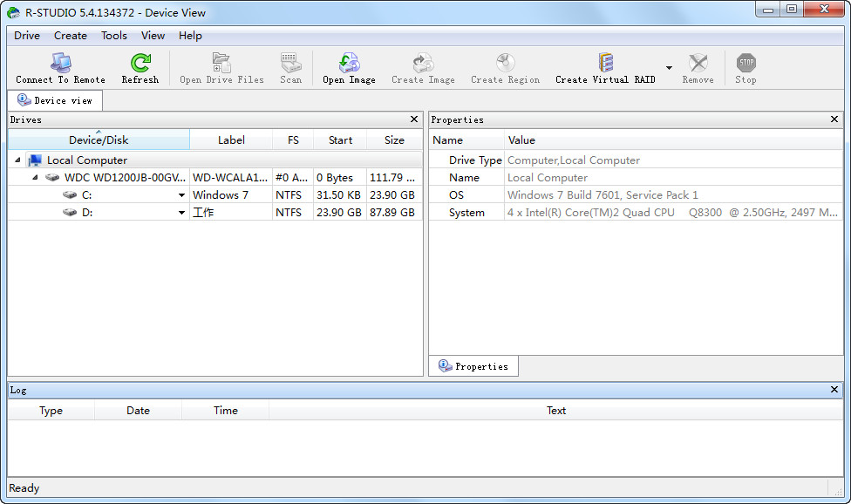Open the dropdown arrow on the C: row
Screen dimensions: 851x504
pos(182,195)
